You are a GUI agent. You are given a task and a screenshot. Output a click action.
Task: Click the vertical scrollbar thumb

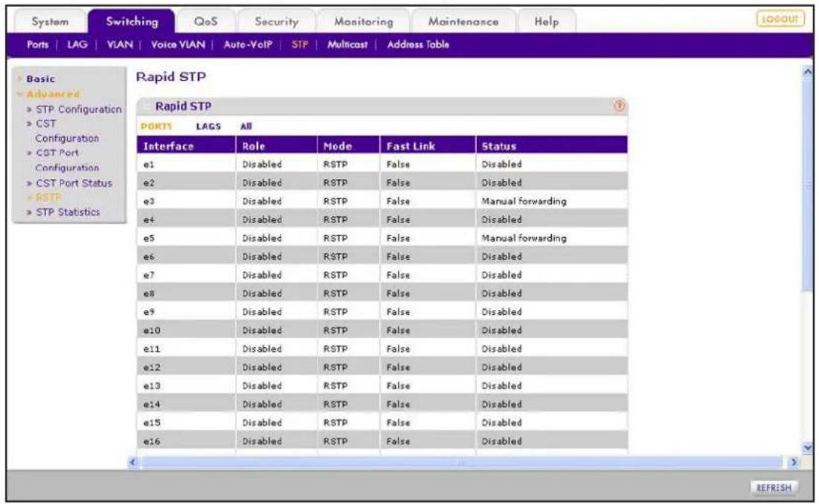[x=808, y=183]
